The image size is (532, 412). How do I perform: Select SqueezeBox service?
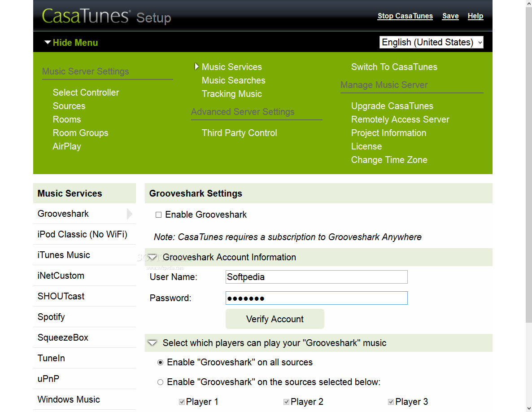[84, 337]
